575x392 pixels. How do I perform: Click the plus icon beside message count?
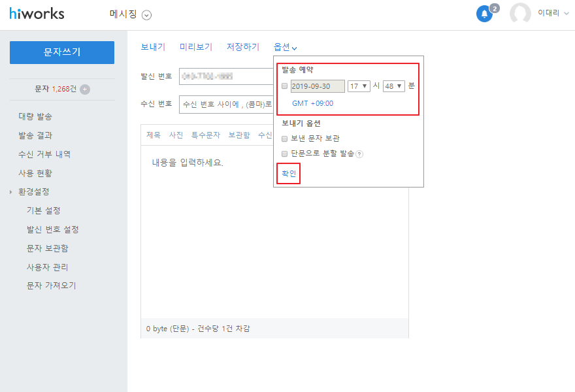coord(85,90)
